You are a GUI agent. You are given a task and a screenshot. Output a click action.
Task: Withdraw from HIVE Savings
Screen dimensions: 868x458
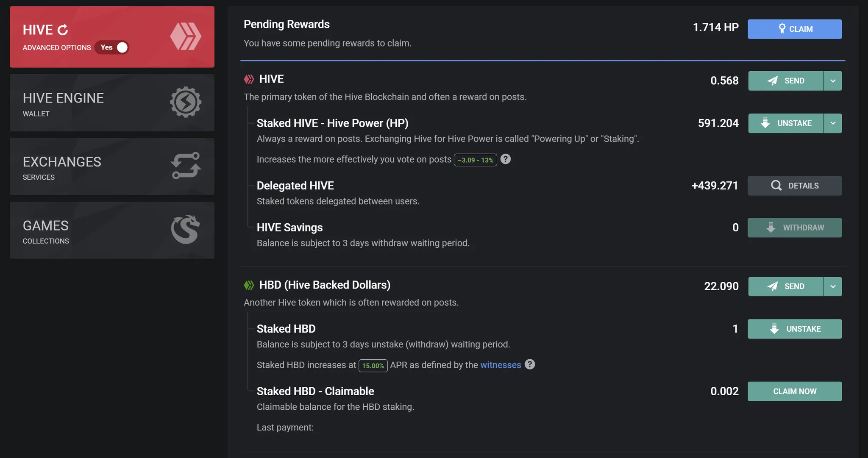(x=795, y=228)
